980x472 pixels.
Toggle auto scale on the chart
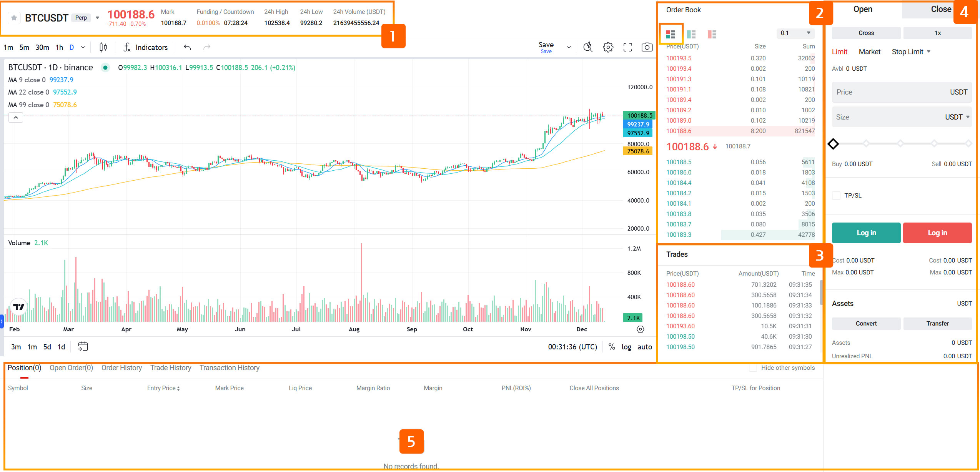(645, 347)
